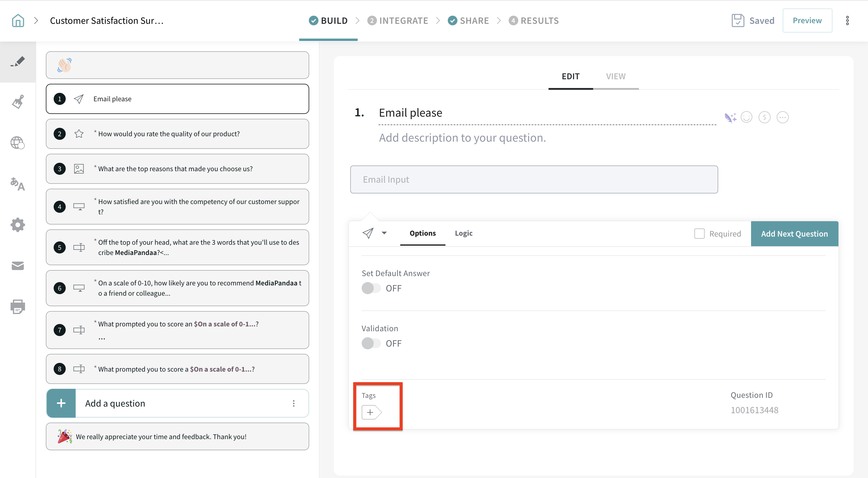
Task: Click the home icon in breadcrumb
Action: click(x=18, y=20)
